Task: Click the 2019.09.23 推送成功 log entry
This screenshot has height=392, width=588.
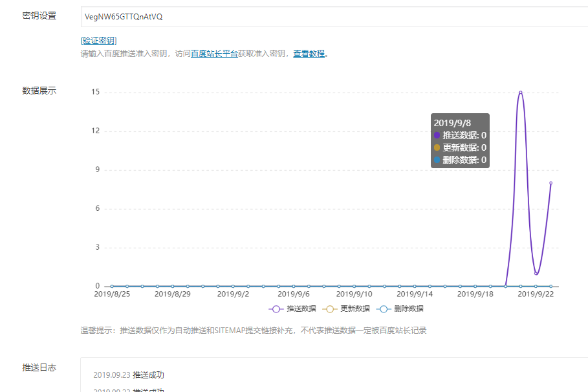Action: pos(129,375)
